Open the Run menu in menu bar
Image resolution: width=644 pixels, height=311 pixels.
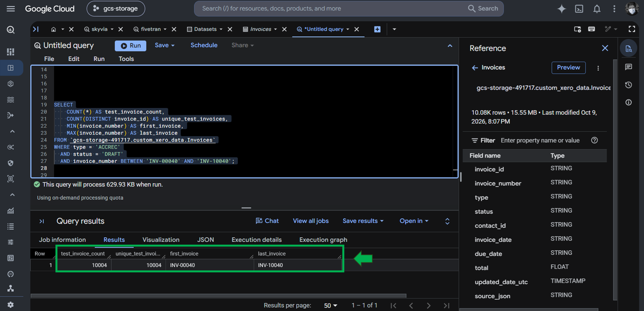coord(99,59)
